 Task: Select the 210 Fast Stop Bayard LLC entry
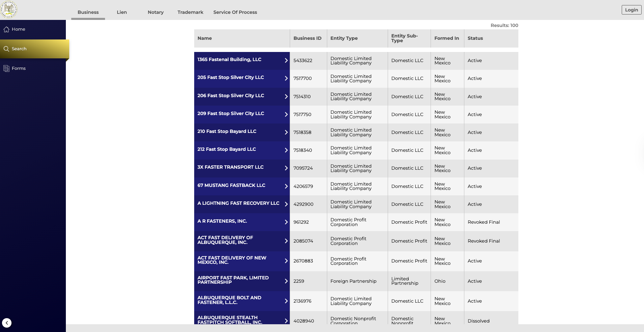227,132
